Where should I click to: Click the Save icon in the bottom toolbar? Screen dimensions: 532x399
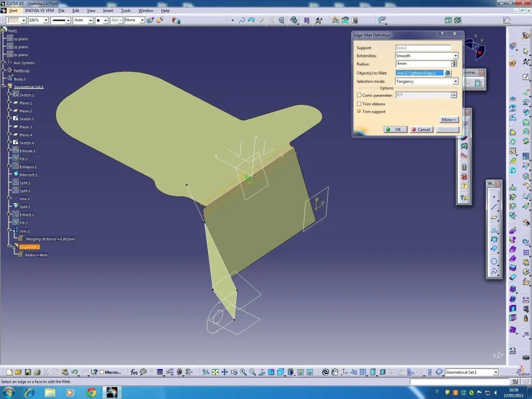(28, 372)
